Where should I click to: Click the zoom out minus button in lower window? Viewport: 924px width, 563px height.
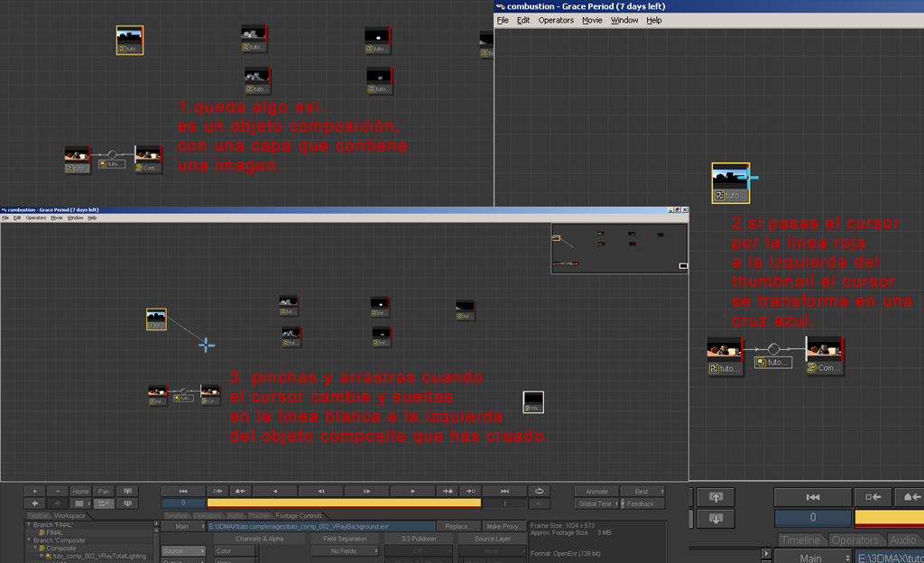(58, 491)
